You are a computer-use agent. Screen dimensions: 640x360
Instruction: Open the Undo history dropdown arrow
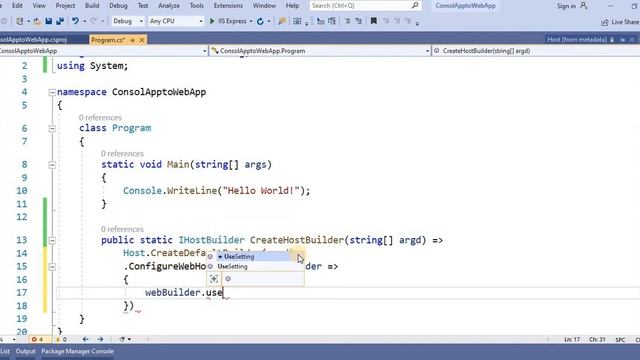pyautogui.click(x=84, y=21)
